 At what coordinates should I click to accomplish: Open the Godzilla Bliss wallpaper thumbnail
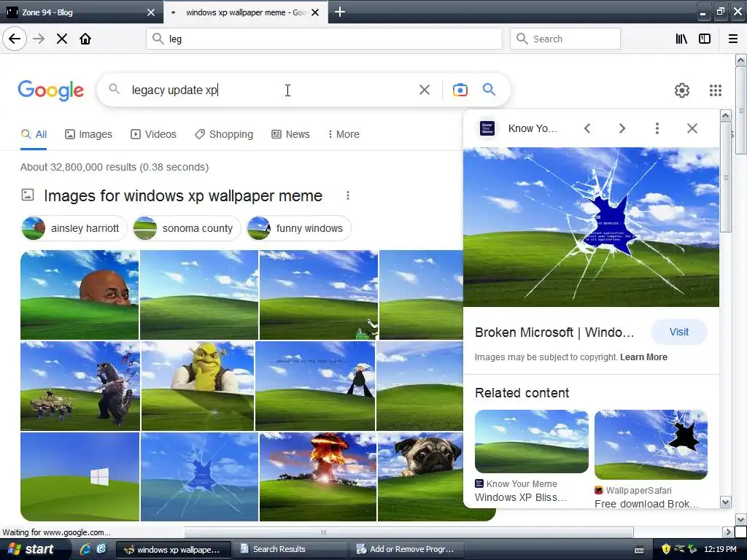[80, 386]
